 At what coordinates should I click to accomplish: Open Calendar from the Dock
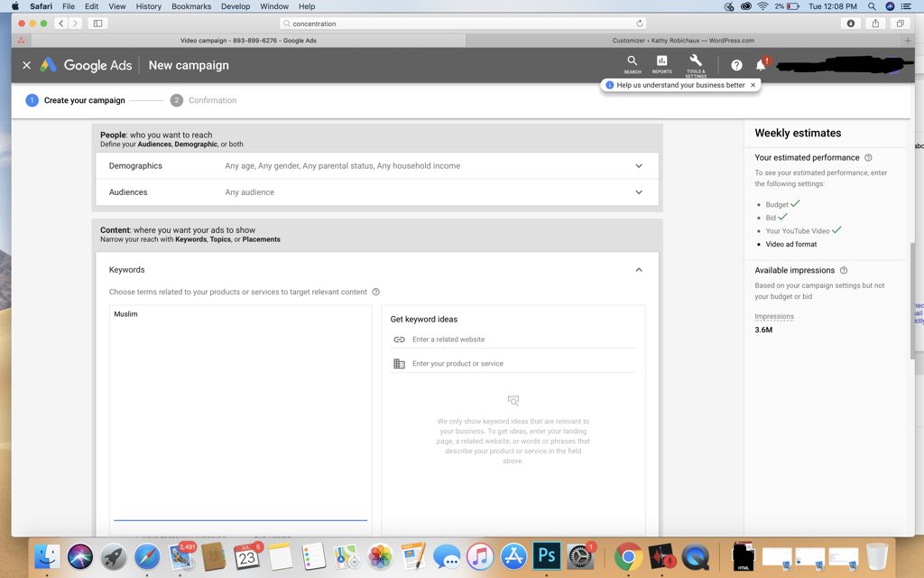point(247,556)
